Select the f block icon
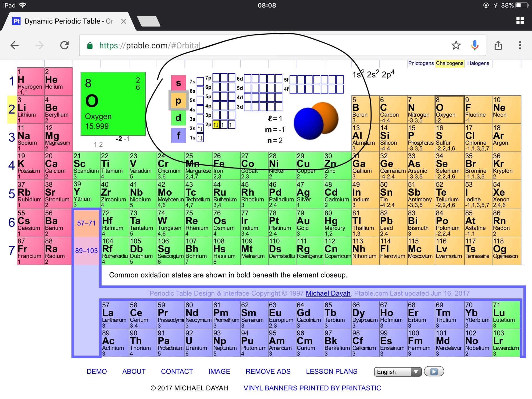The width and height of the screenshot is (532, 399). 178,135
